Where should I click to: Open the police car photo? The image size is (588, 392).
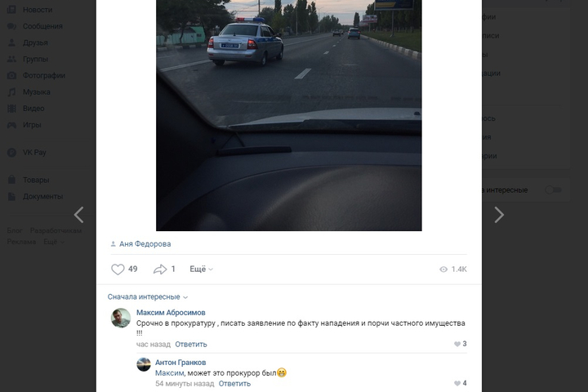pos(289,115)
